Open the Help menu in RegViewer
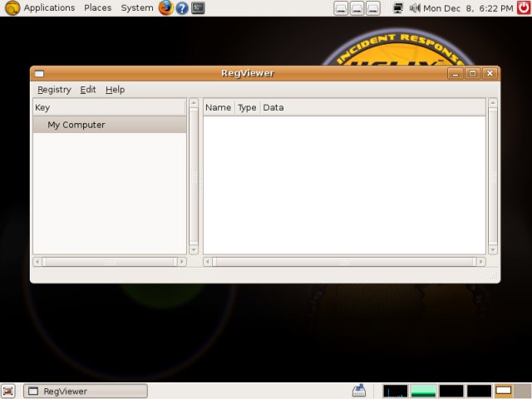The width and height of the screenshot is (532, 399). (115, 90)
